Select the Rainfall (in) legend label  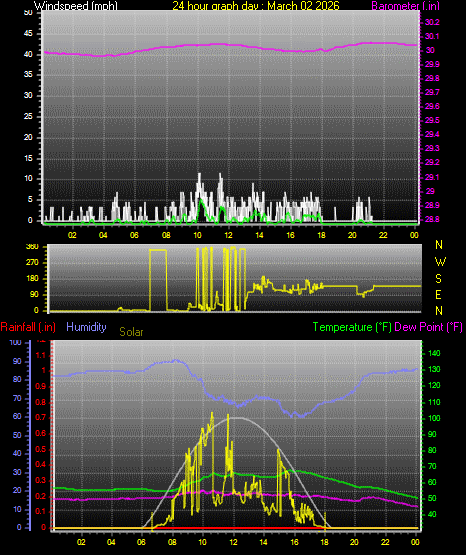point(28,327)
